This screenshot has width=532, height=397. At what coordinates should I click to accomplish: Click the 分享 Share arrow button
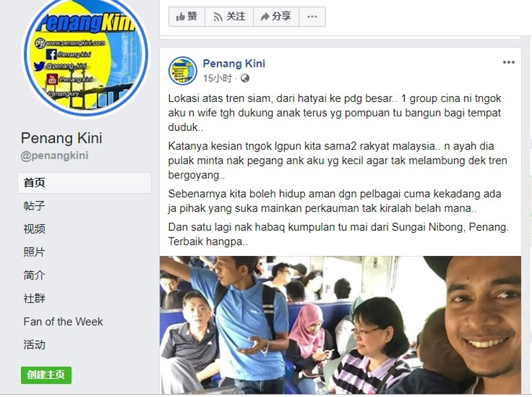point(276,17)
